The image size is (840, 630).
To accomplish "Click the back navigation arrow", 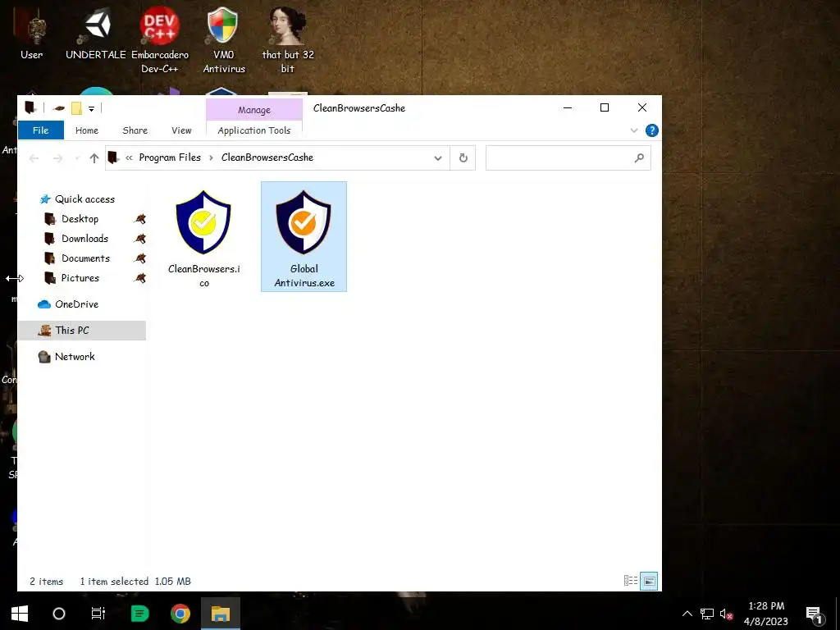I will click(34, 158).
